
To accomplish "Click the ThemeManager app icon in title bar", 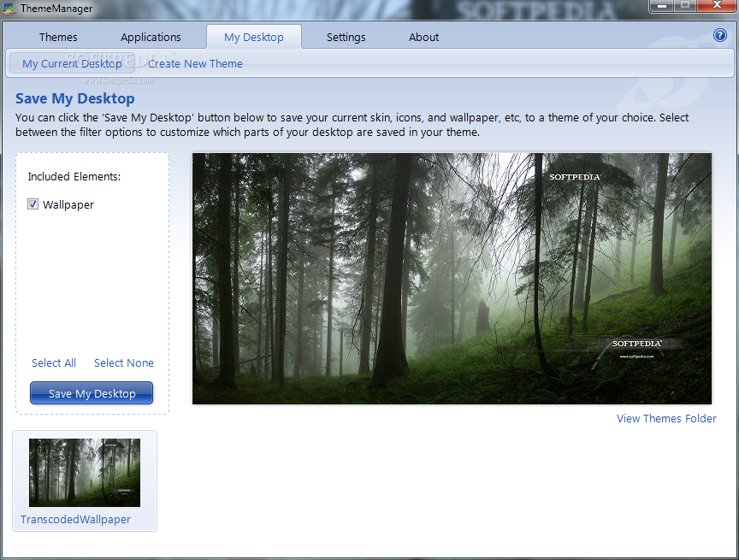I will pos(9,8).
